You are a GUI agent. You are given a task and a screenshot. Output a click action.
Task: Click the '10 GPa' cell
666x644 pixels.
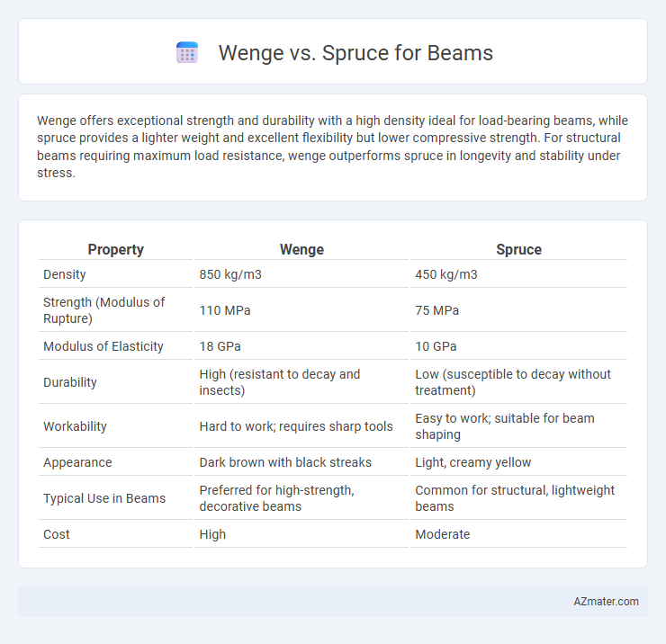(436, 346)
